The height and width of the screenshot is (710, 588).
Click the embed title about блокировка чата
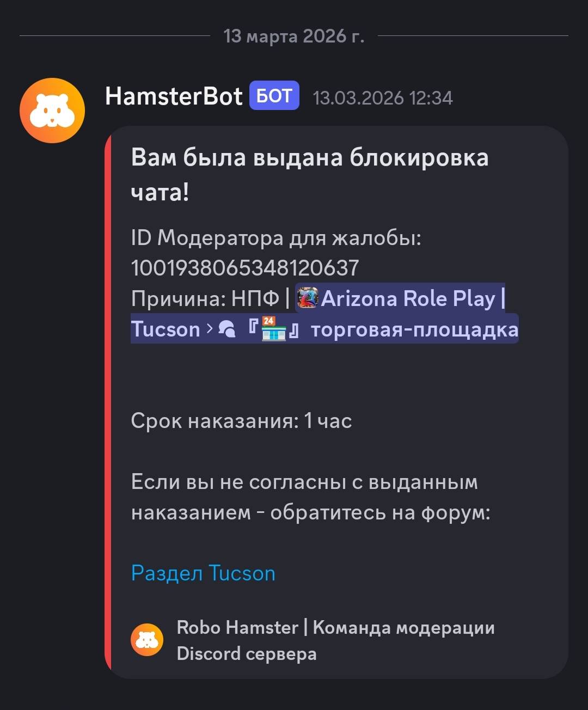click(x=310, y=174)
